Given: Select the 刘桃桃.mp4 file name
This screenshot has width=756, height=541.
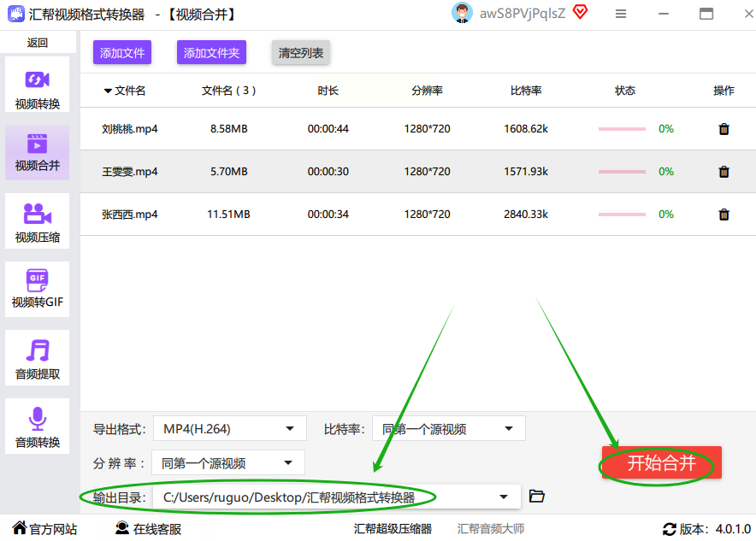Looking at the screenshot, I should pos(130,129).
